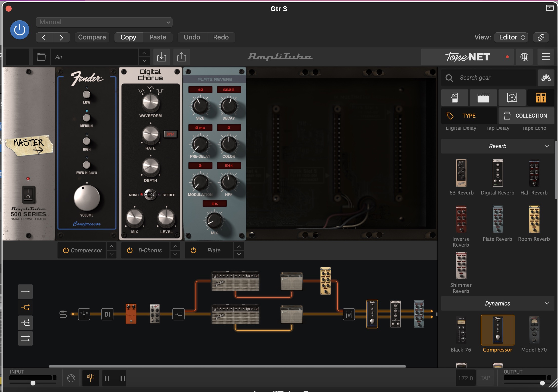This screenshot has height=392, width=558.
Task: Click the tuner block in signal chain
Action: (x=84, y=314)
